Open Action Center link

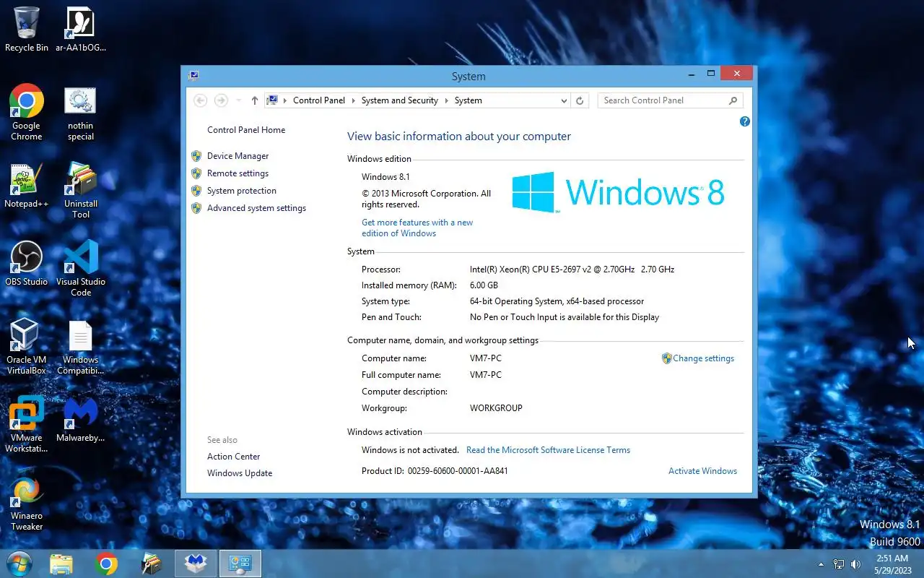coord(233,457)
